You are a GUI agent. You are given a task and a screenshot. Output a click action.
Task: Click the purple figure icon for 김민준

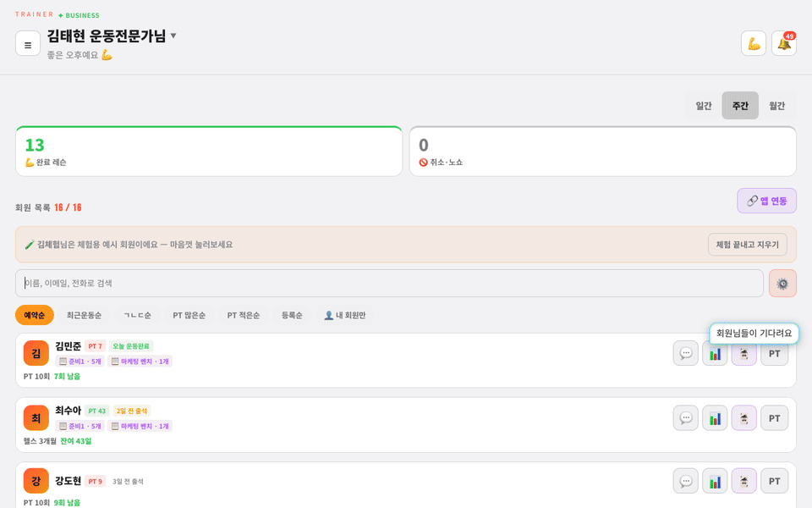[x=744, y=354]
